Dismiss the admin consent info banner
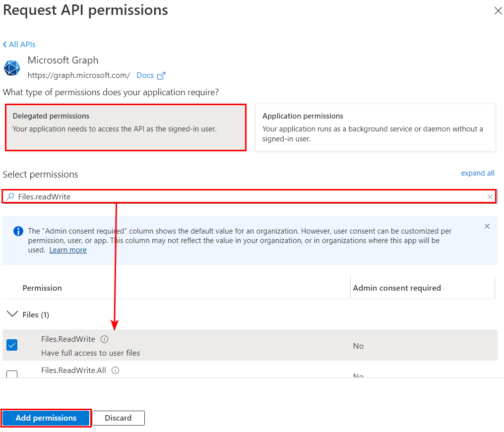Image resolution: width=504 pixels, height=432 pixels. click(x=487, y=226)
